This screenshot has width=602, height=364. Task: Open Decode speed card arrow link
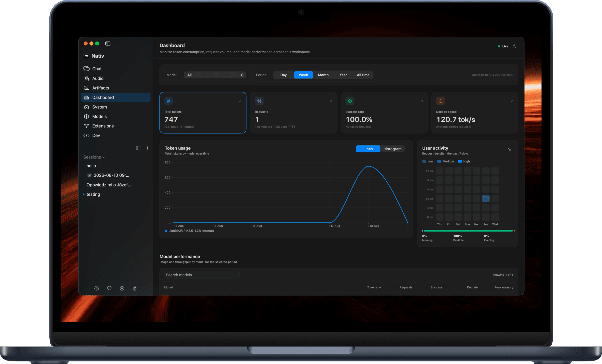[512, 101]
